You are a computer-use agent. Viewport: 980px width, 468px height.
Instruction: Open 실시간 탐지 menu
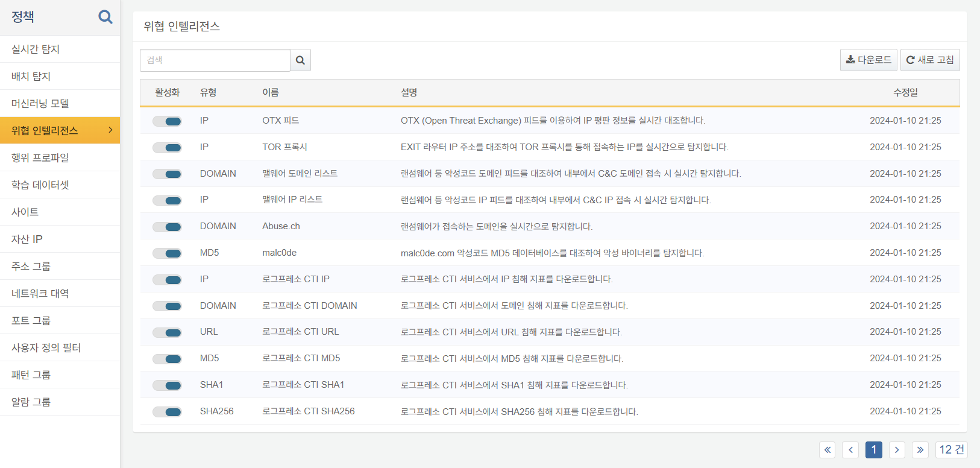[60, 49]
